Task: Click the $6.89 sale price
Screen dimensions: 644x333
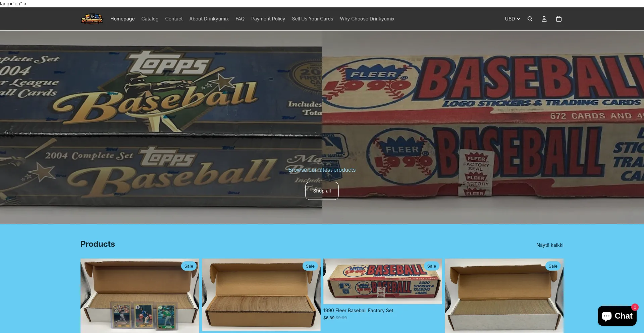Action: (x=329, y=318)
